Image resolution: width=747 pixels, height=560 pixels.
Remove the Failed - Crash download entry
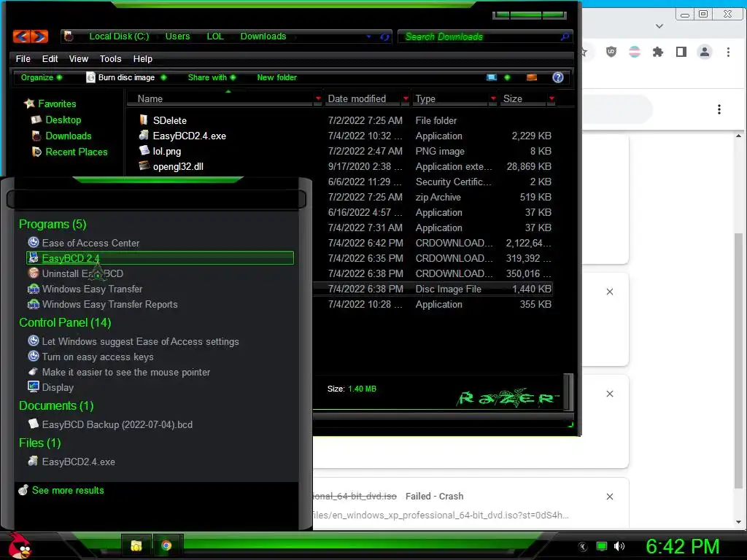click(610, 497)
